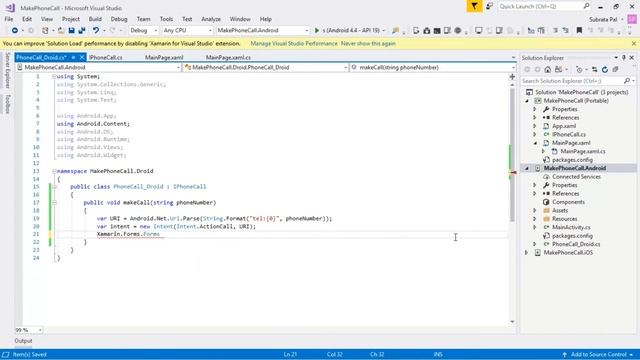Close the yellow performance notification bar
Screen dimensions: 640x360
[634, 43]
